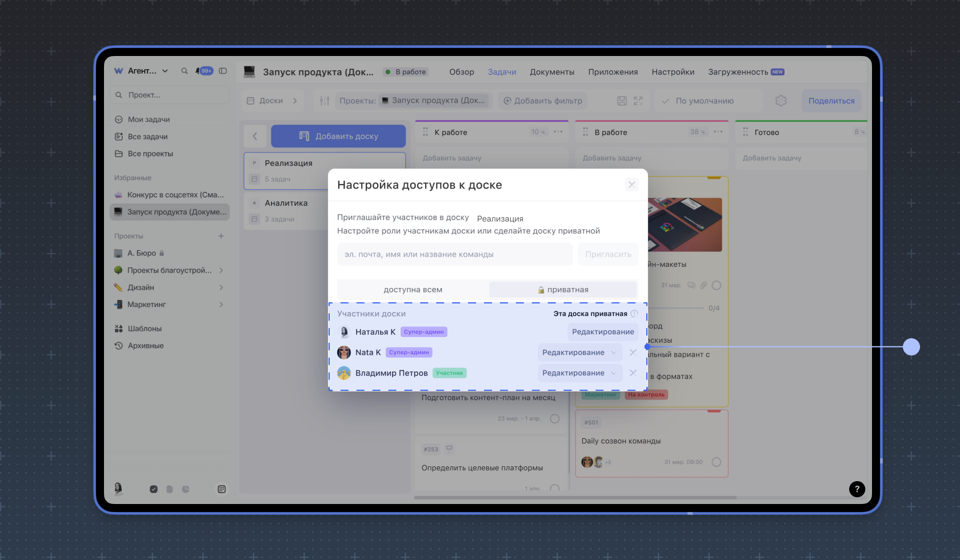Click the save filter floppy disk icon
The image size is (960, 560).
tap(622, 101)
